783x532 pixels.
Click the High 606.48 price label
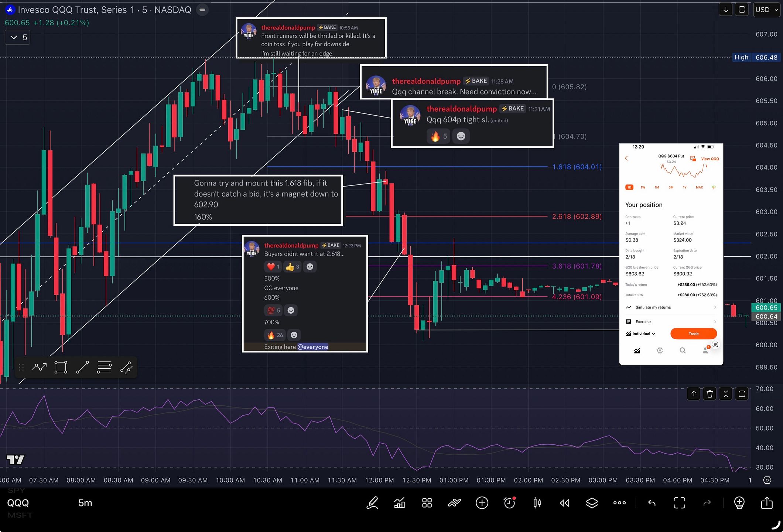point(756,57)
